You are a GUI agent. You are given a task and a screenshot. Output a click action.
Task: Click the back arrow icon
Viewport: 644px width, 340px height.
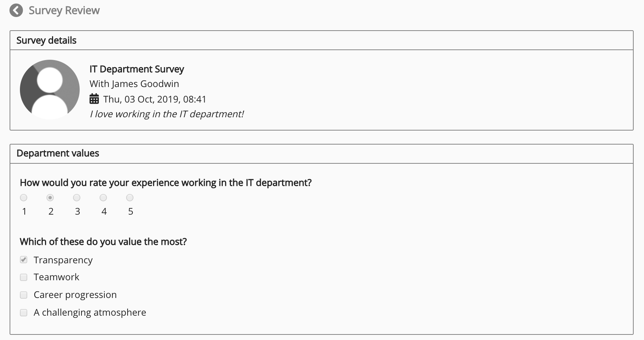point(16,11)
